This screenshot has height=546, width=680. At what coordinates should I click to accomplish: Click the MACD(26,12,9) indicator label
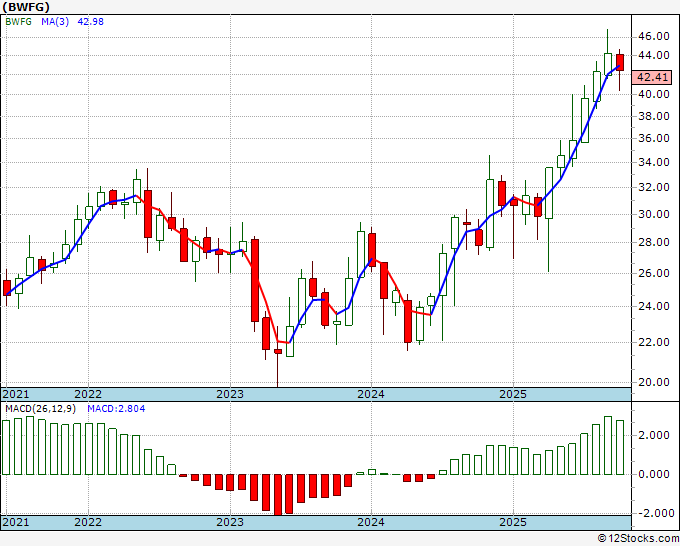(42, 409)
